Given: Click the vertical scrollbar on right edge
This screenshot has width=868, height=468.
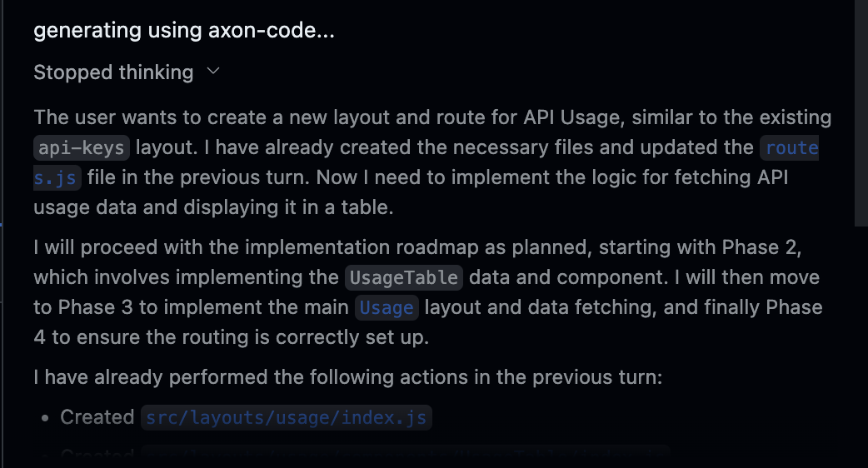Looking at the screenshot, I should 861,113.
